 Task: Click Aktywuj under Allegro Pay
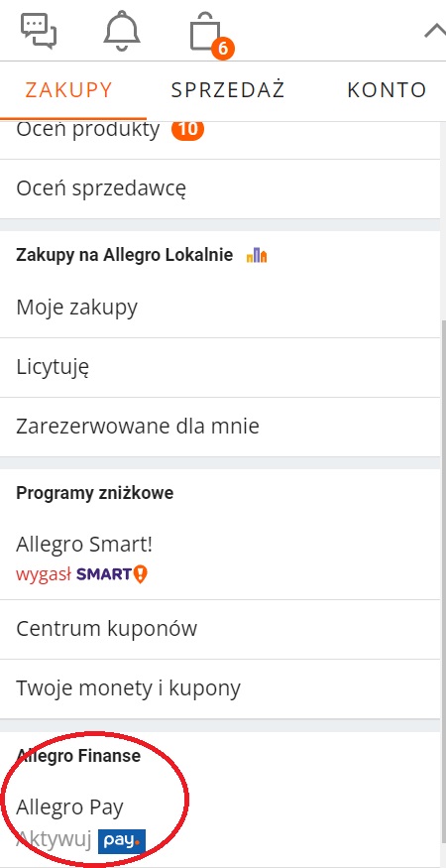point(54,840)
